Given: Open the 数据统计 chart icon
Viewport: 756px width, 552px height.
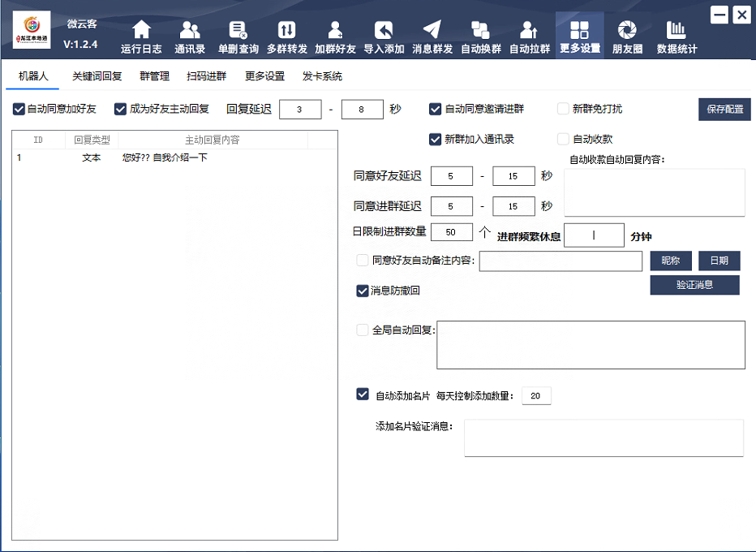Looking at the screenshot, I should 677,31.
